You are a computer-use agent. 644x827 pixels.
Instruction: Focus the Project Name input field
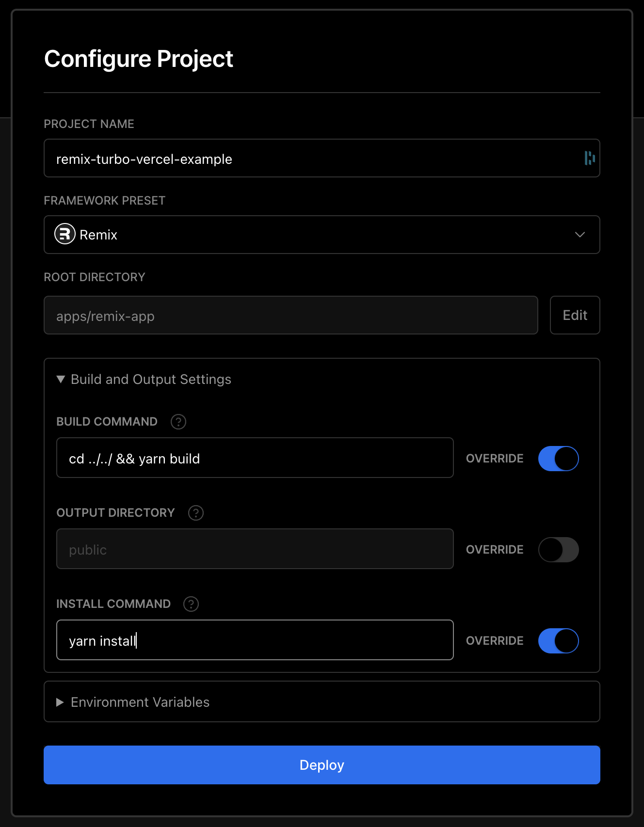click(322, 158)
